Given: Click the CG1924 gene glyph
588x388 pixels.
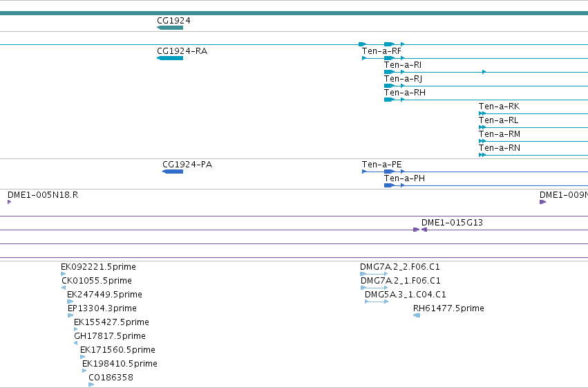Looking at the screenshot, I should point(170,28).
